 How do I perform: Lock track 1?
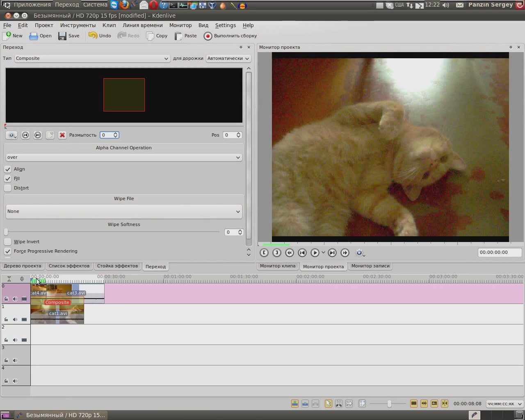(6, 320)
